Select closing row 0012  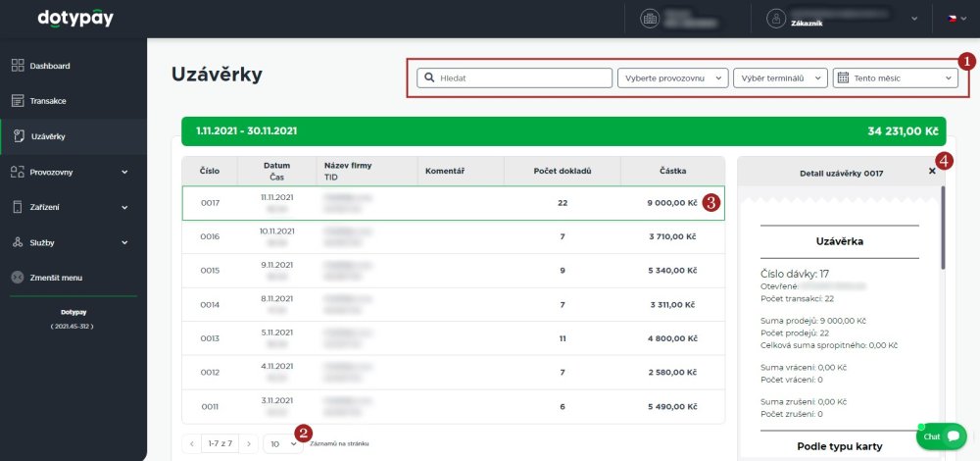click(453, 372)
